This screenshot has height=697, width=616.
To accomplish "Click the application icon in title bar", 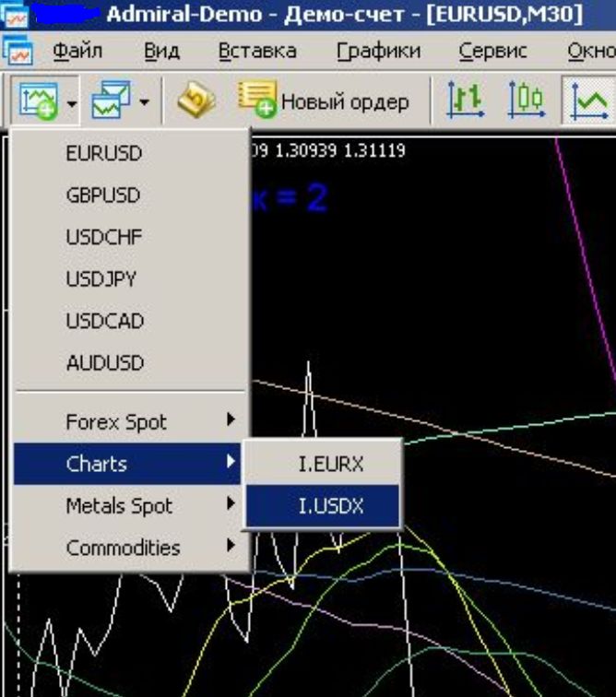I will click(x=15, y=13).
